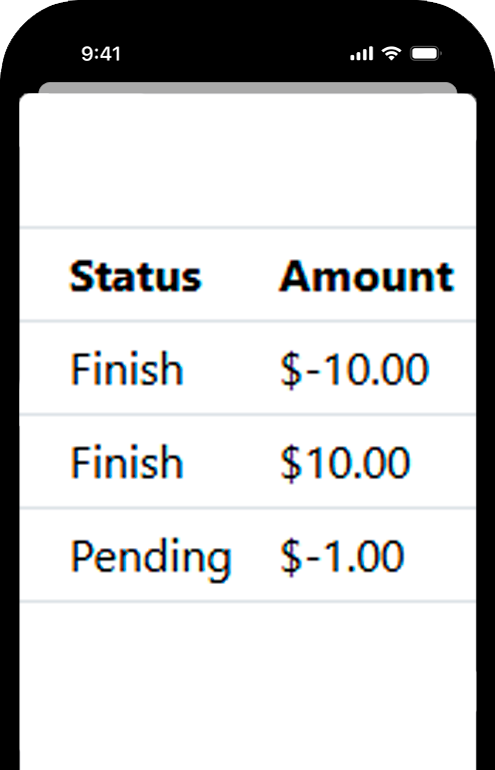The image size is (495, 770).
Task: Tap the battery icon in status bar
Action: pos(425,54)
